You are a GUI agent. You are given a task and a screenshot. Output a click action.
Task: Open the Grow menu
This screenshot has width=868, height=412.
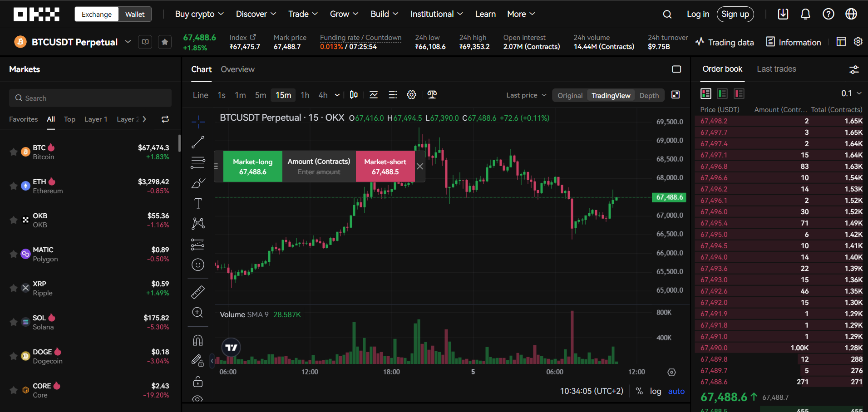click(344, 14)
